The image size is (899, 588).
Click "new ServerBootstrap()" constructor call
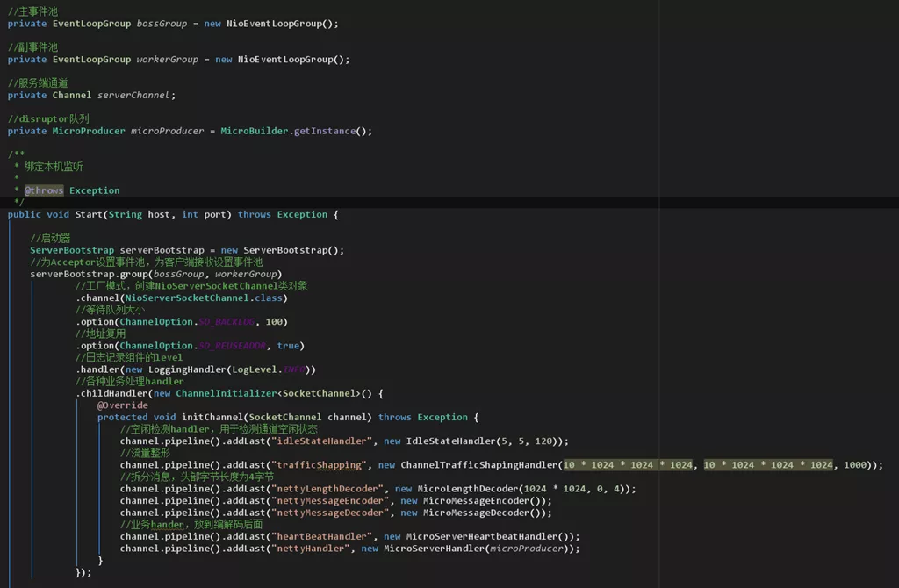point(280,250)
